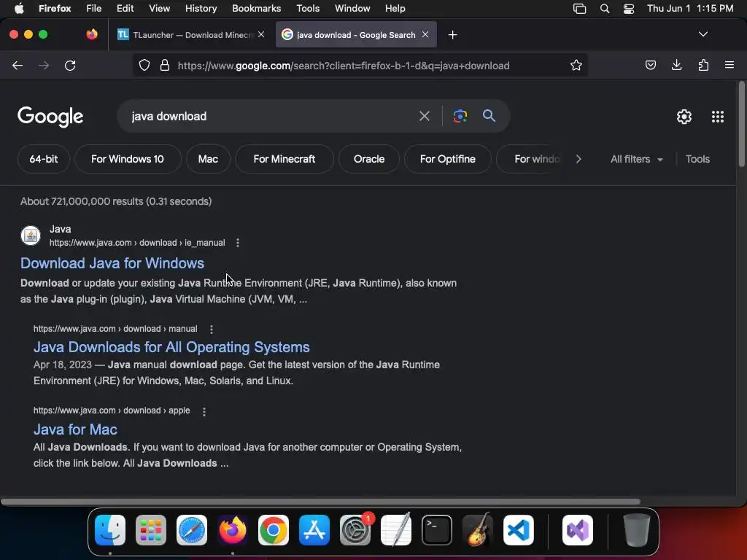Open options for ie_manual Java result
Image resolution: width=747 pixels, height=560 pixels.
coord(238,243)
